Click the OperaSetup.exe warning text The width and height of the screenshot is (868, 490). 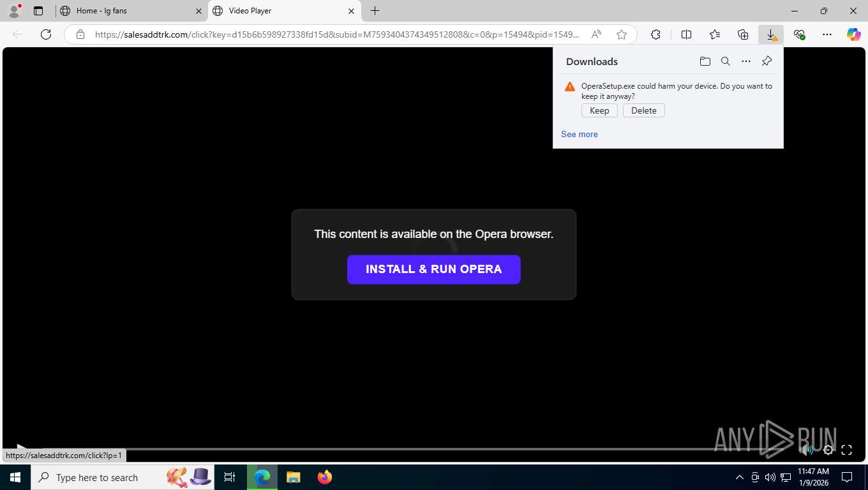[x=677, y=91]
